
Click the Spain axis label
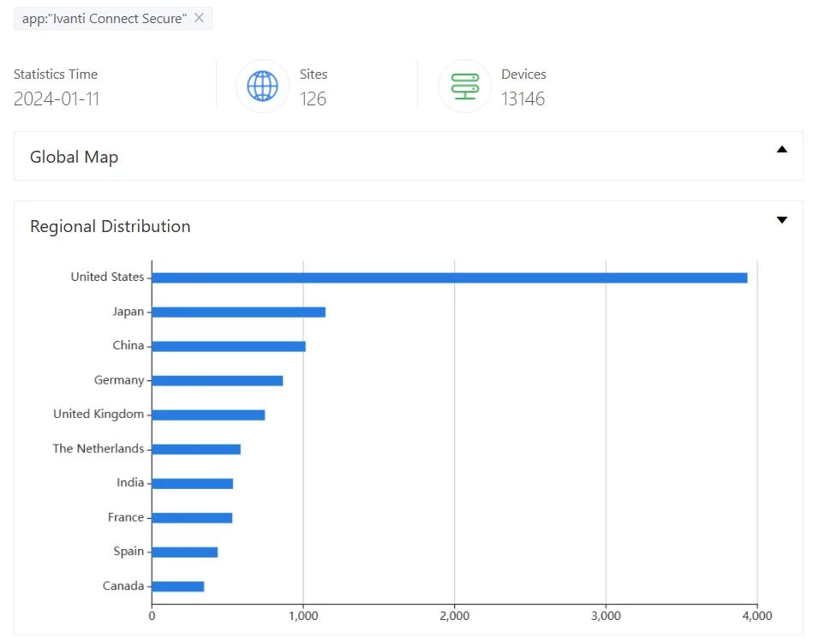point(129,552)
